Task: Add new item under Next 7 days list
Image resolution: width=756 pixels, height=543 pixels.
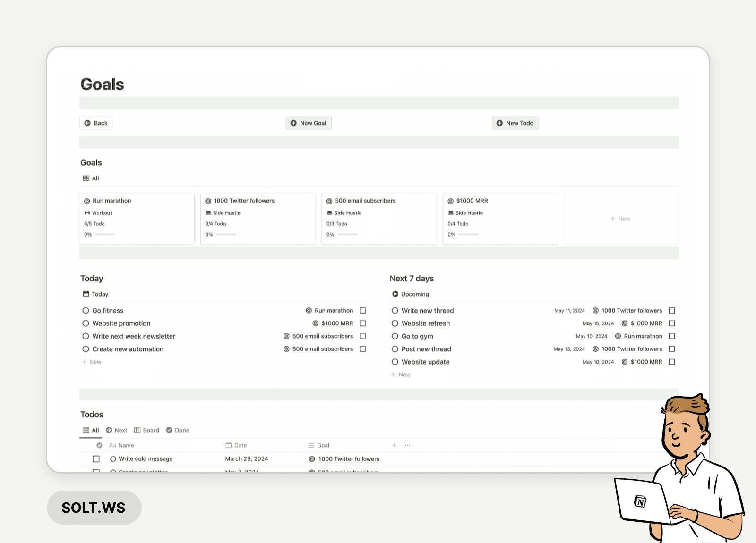Action: 401,374
